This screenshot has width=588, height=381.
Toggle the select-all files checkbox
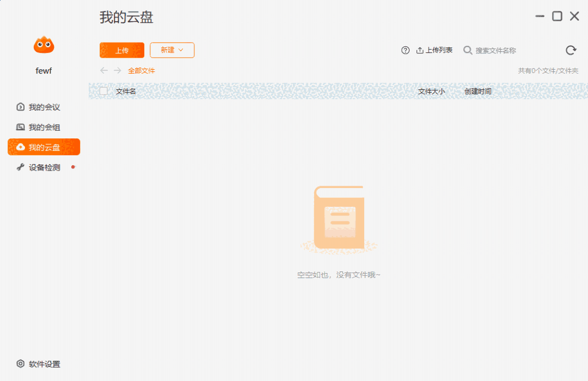click(102, 91)
